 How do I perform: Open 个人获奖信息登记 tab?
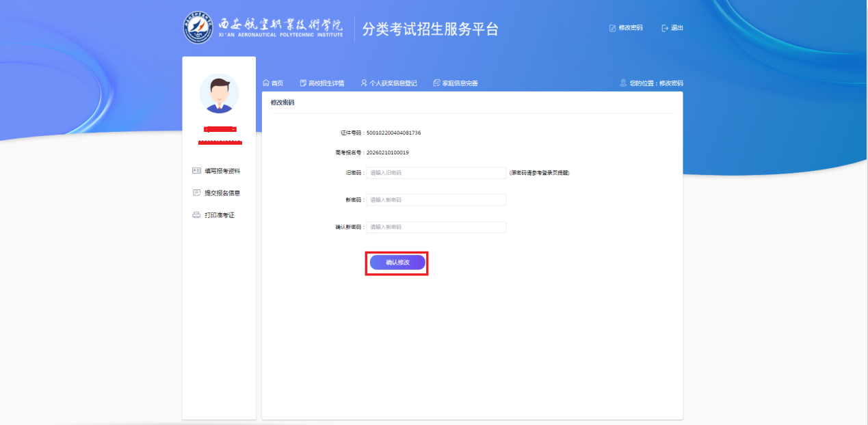pos(389,83)
